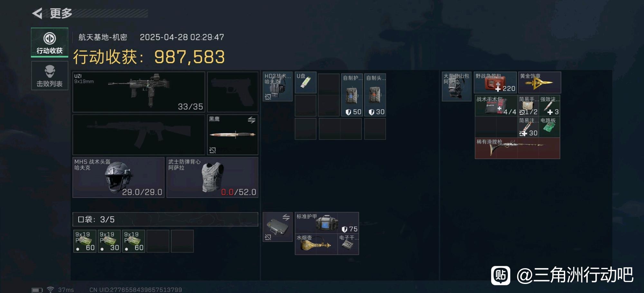
Task: Select the 稀有滑膛枪 rare musket
Action: (517, 148)
